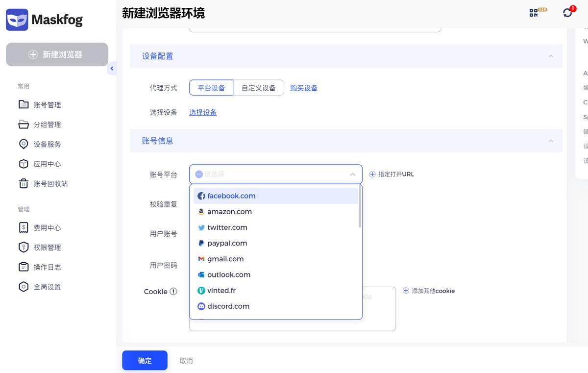Choose gmail.com from the platform list
The image size is (588, 373).
276,259
